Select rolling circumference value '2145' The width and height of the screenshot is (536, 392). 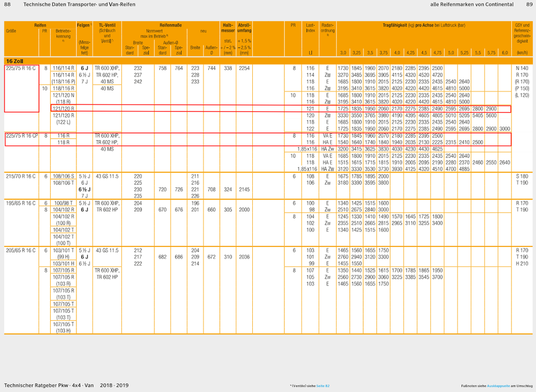point(244,189)
